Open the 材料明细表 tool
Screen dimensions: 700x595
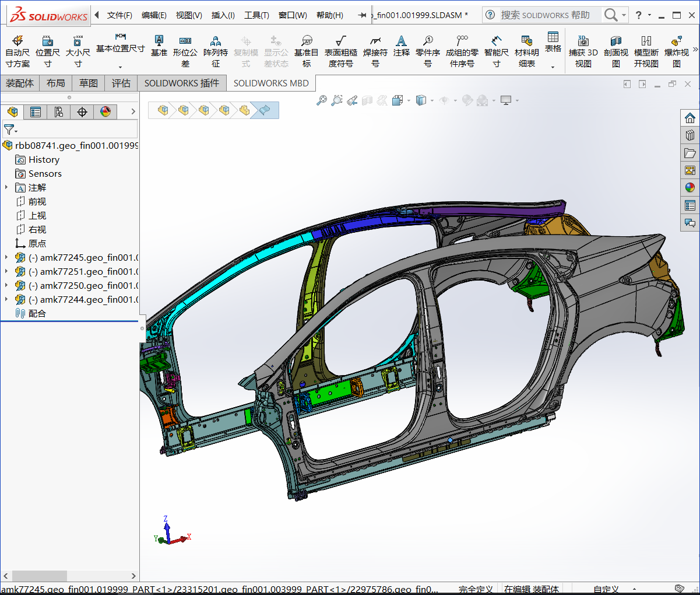click(x=527, y=51)
